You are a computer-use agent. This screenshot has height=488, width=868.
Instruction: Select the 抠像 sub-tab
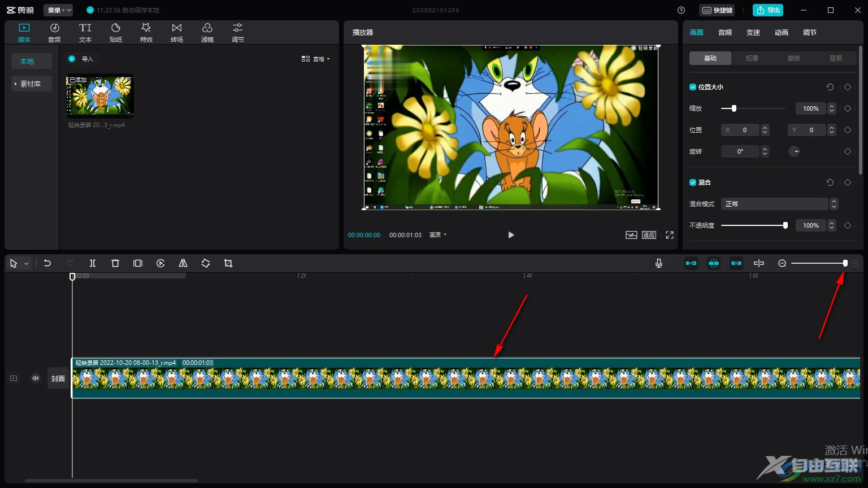point(752,58)
